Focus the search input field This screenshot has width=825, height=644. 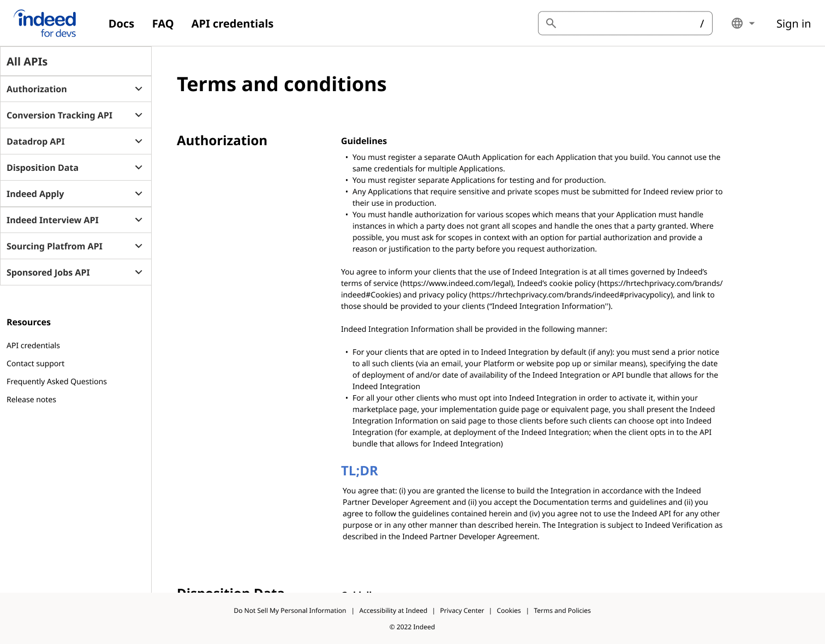point(625,23)
